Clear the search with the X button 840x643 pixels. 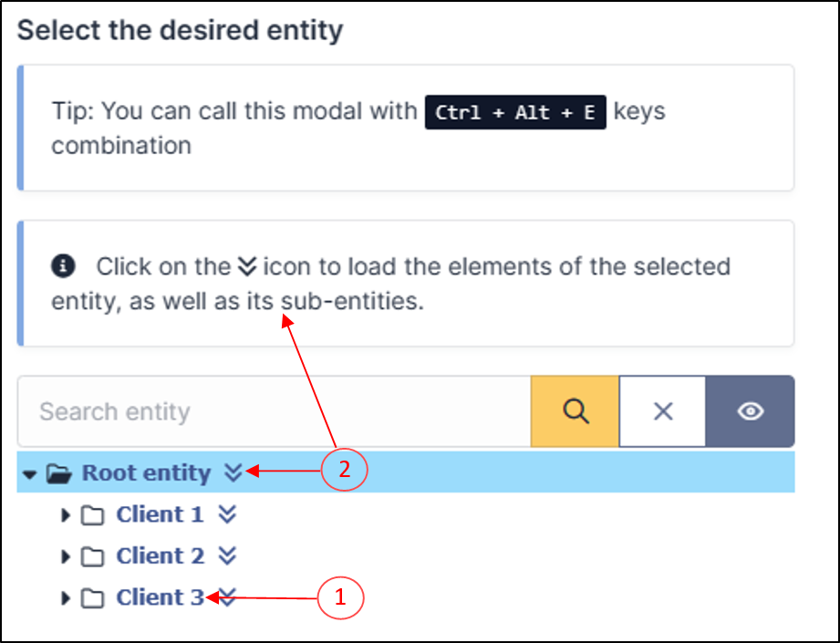(663, 411)
